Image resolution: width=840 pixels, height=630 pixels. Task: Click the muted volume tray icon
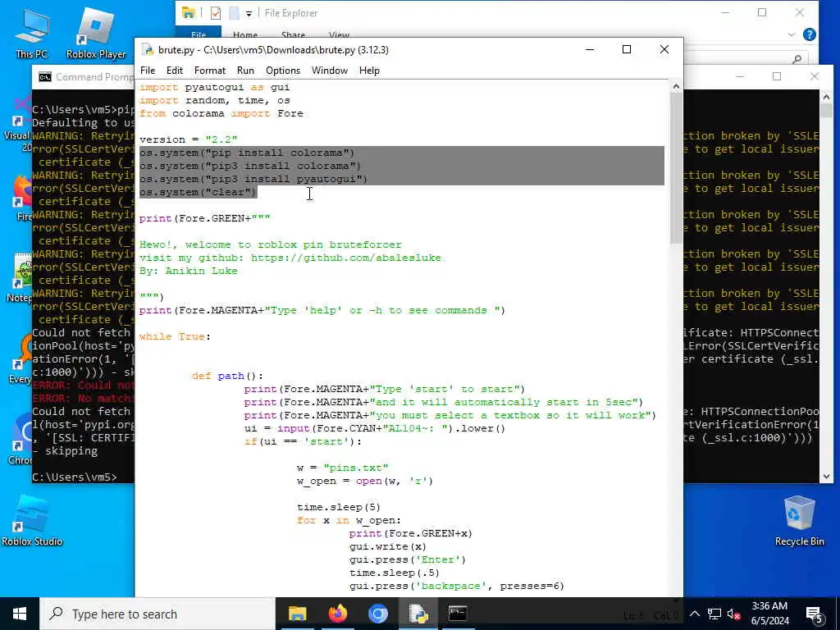point(734,614)
